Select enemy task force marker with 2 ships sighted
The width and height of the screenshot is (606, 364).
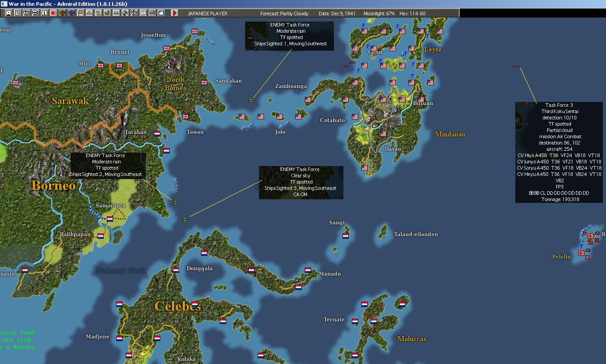point(176,202)
